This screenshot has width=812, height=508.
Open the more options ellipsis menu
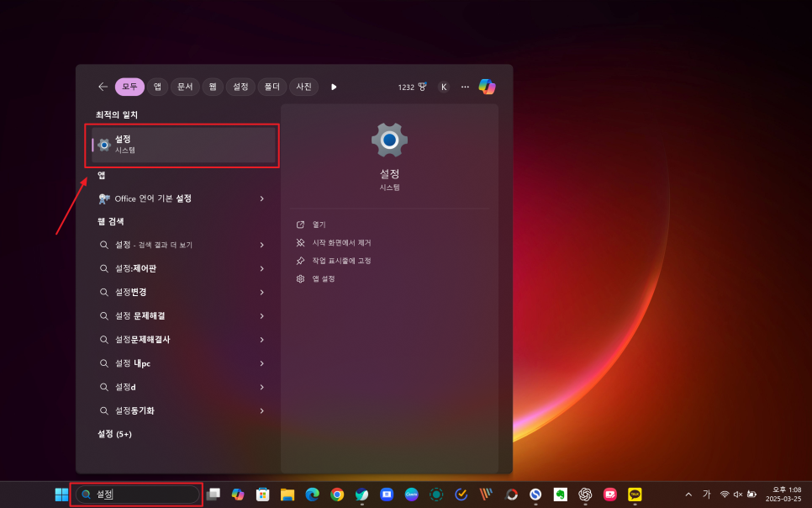(x=465, y=87)
